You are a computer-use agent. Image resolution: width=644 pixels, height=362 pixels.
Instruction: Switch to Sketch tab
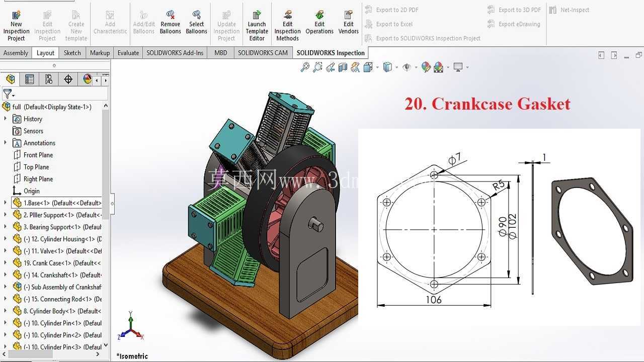tap(72, 53)
